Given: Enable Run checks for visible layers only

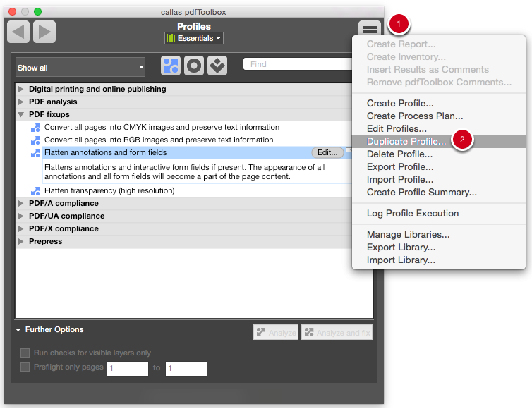Looking at the screenshot, I should tap(25, 353).
